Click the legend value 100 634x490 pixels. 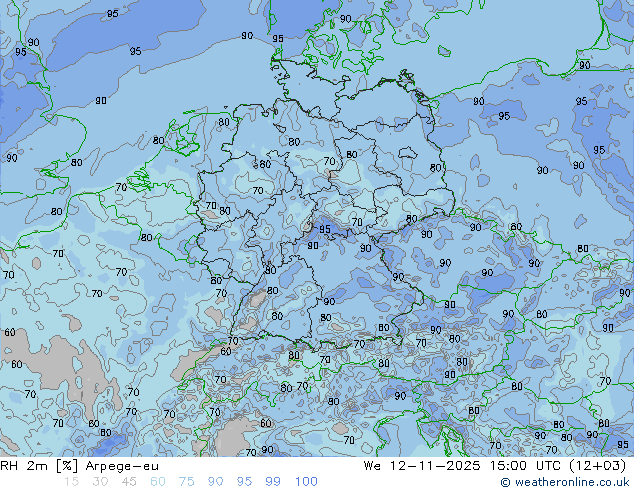click(x=306, y=482)
